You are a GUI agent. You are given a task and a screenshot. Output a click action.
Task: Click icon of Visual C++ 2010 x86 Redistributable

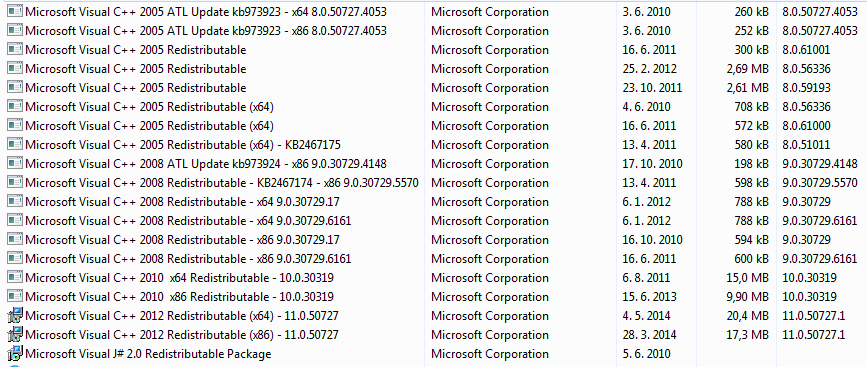[15, 296]
